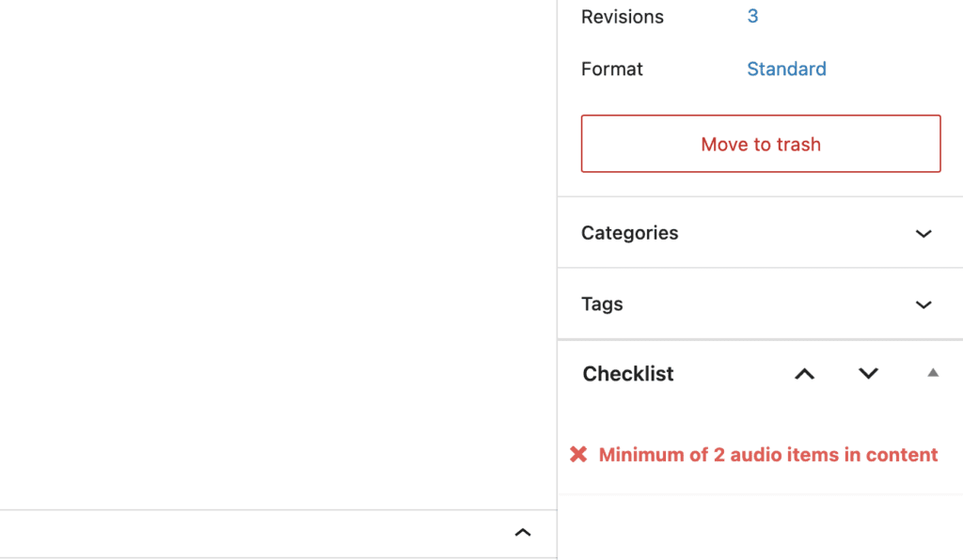Click the Checklist panel heading
The width and height of the screenshot is (963, 560).
pos(628,374)
